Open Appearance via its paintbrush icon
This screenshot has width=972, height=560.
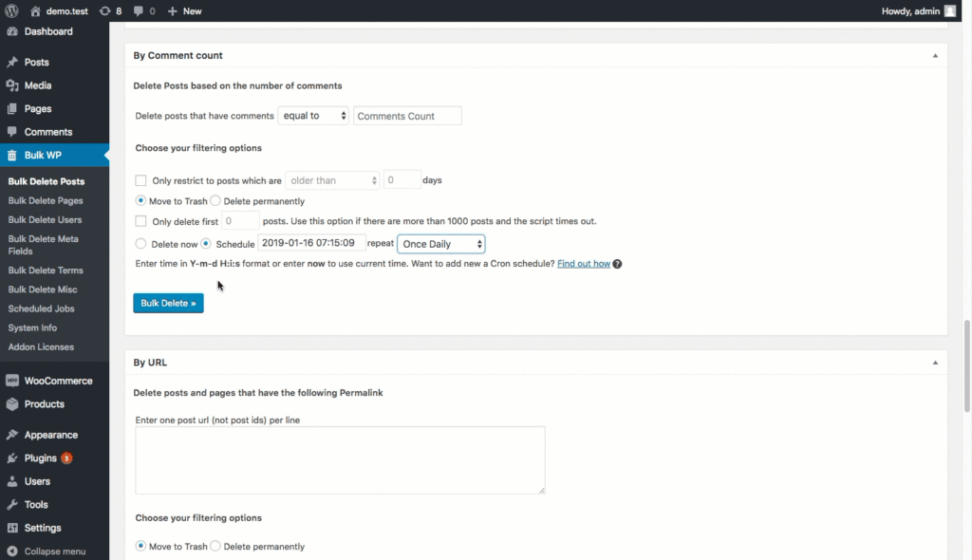coord(13,434)
